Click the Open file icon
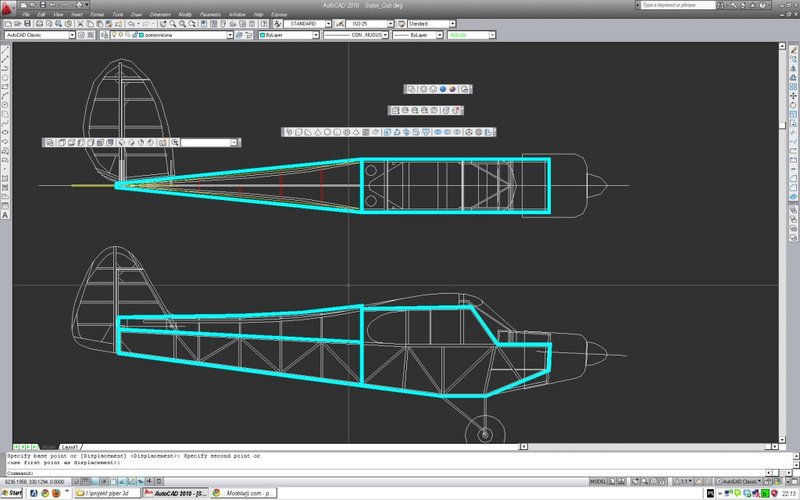 tap(18, 24)
